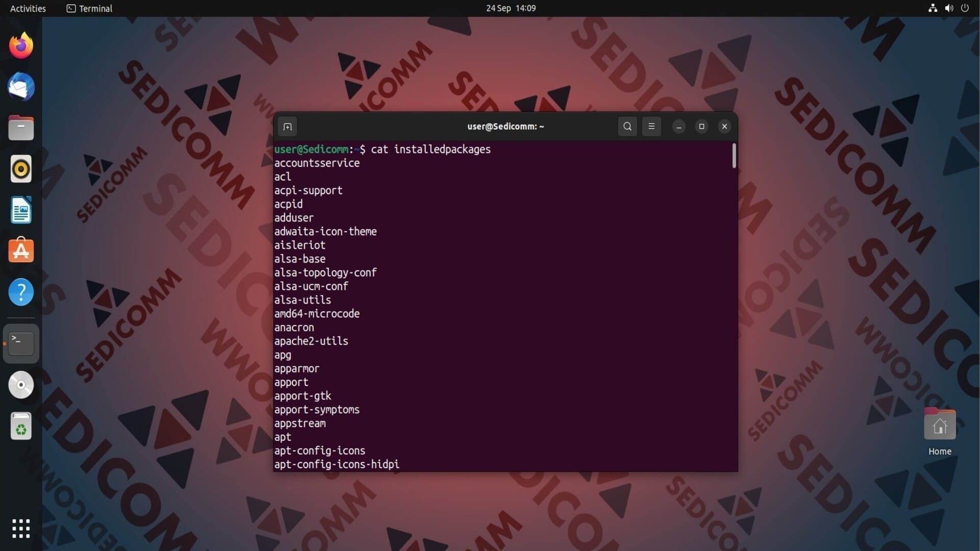The width and height of the screenshot is (980, 551).
Task: Click the 'alsa-ucm-conf' line
Action: [311, 286]
